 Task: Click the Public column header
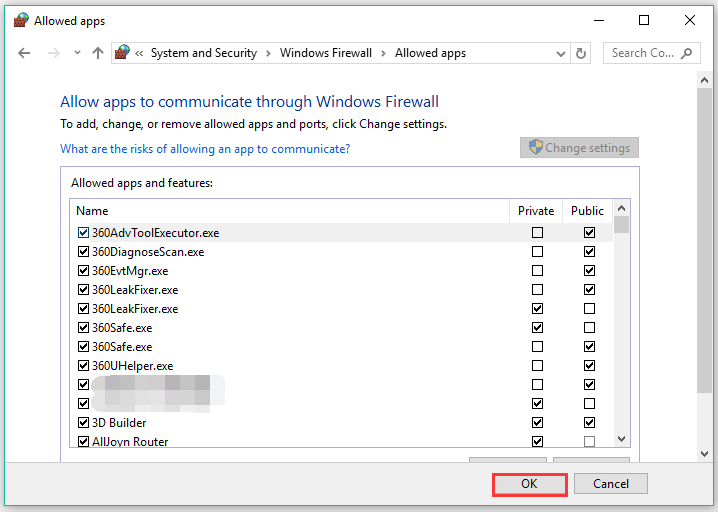click(x=587, y=211)
